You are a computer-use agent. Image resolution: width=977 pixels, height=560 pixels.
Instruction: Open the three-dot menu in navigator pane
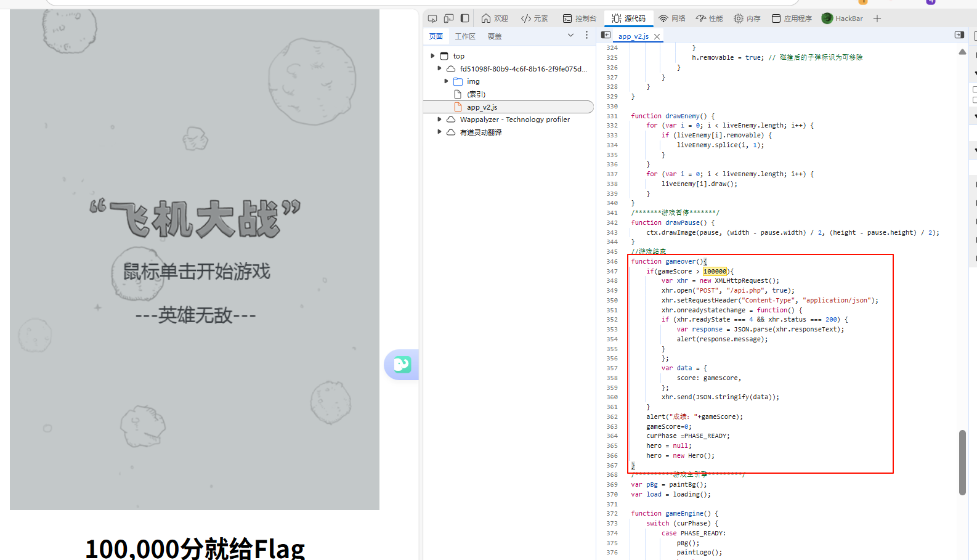[586, 36]
